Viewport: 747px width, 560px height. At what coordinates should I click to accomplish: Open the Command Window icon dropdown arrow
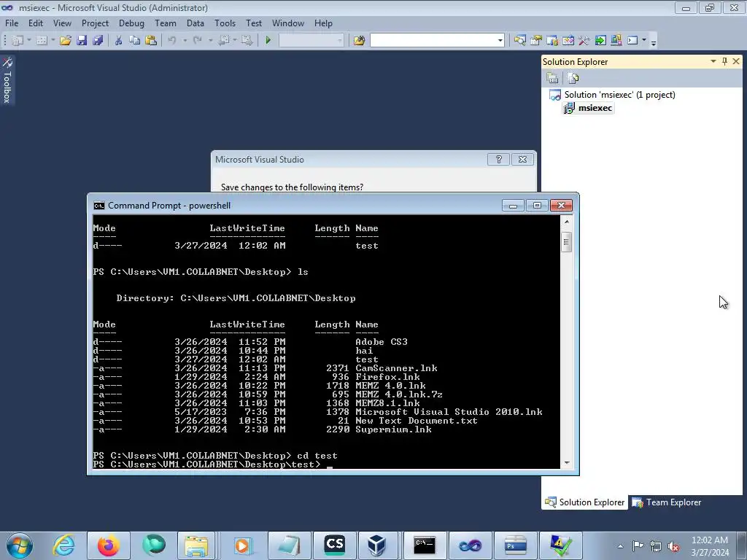pyautogui.click(x=644, y=41)
